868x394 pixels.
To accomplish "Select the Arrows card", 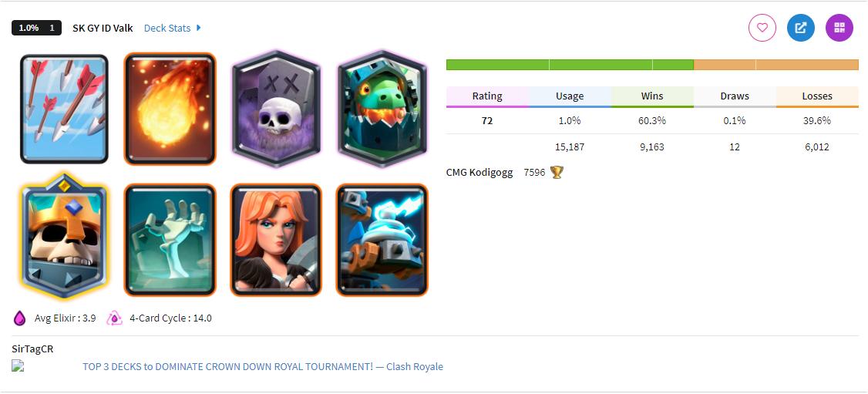I will click(64, 109).
